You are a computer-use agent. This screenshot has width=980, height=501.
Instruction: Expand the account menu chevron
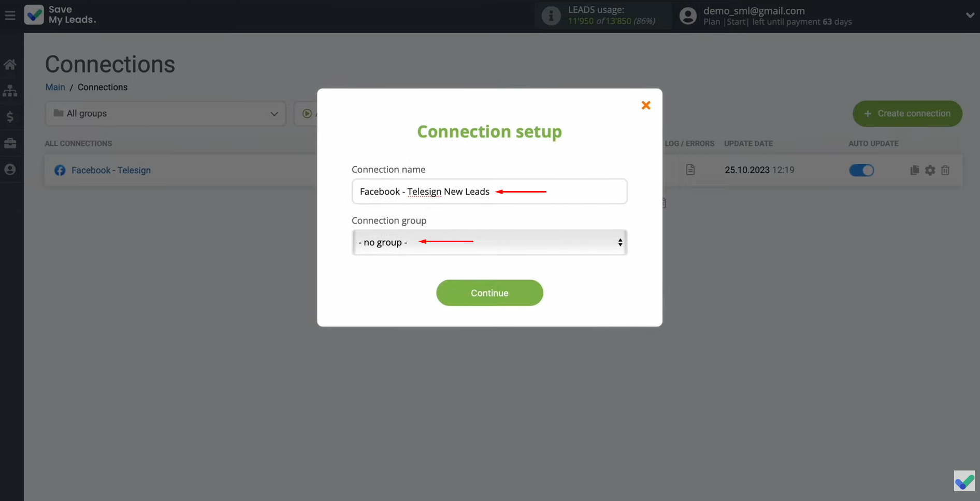point(970,16)
